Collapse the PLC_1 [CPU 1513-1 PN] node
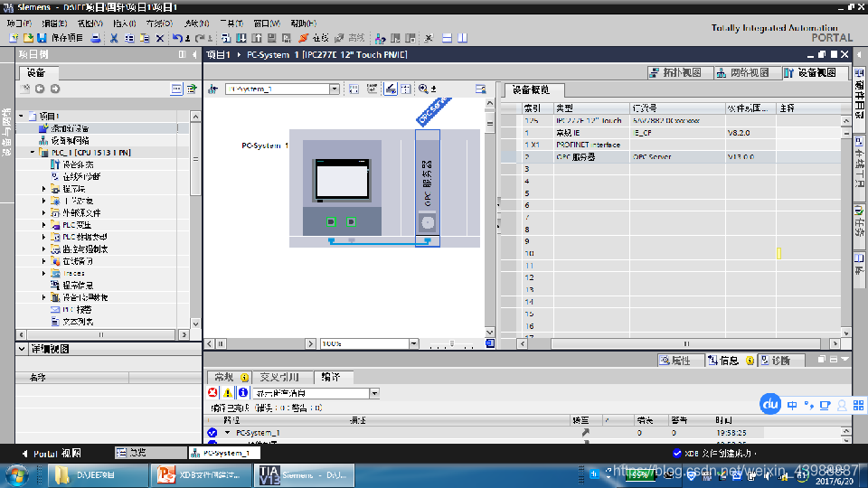This screenshot has height=488, width=868. point(33,152)
